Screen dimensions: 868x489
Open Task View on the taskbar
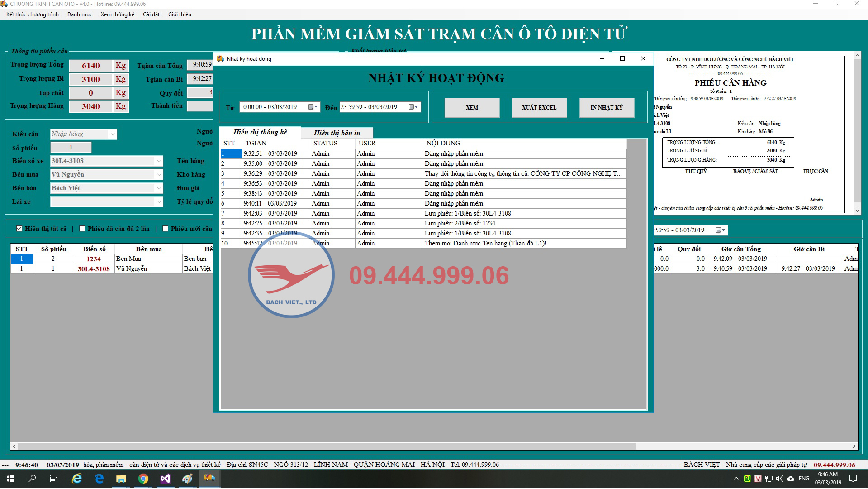(54, 479)
